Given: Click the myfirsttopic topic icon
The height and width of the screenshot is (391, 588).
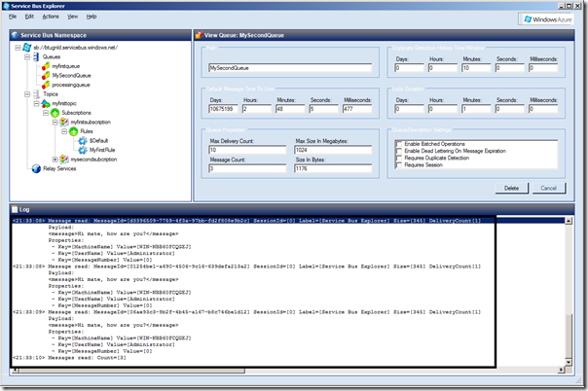Looking at the screenshot, I should (45, 103).
